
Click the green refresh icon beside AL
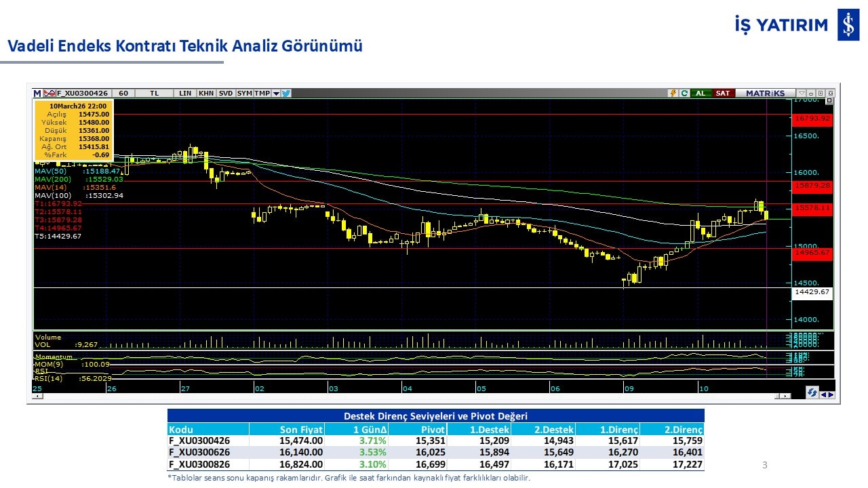(x=684, y=94)
